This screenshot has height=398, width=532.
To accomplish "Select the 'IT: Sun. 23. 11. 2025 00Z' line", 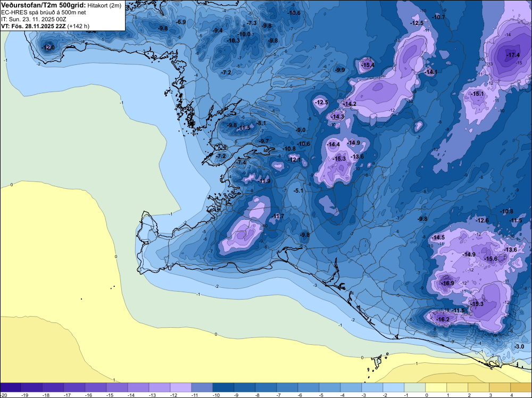I will (x=34, y=19).
